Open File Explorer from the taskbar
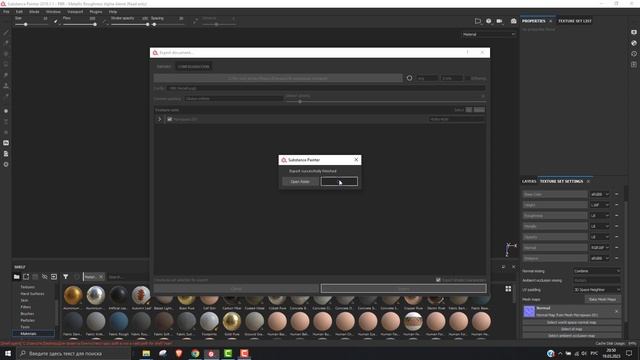640x360 pixels. tap(146, 353)
